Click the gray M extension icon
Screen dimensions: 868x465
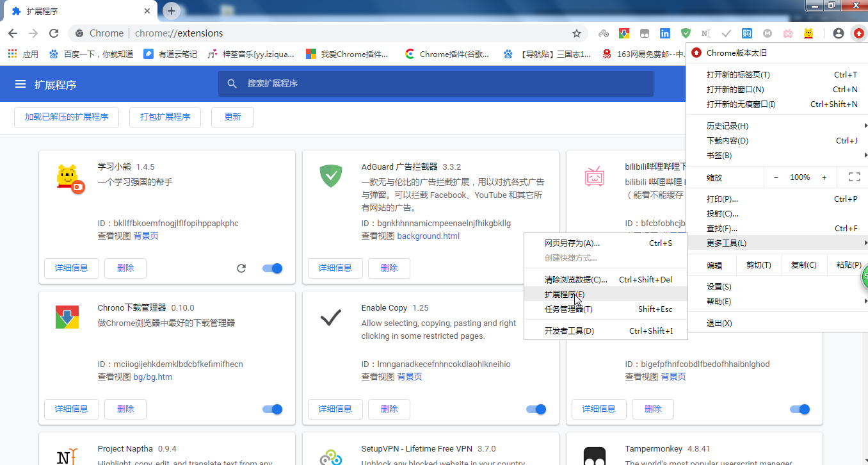coord(768,33)
